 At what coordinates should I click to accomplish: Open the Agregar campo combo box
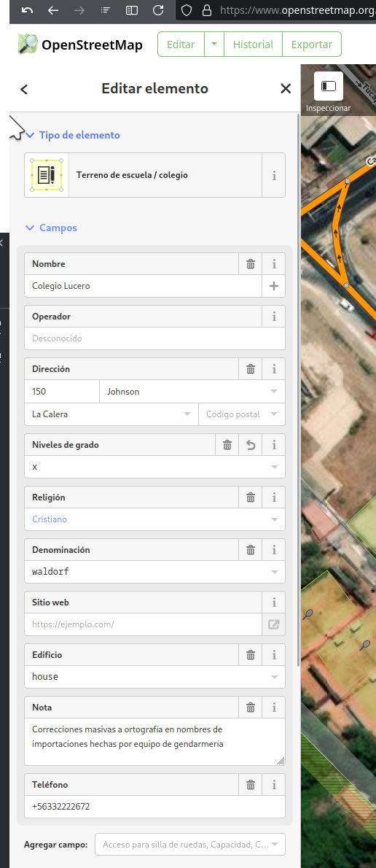click(x=190, y=845)
